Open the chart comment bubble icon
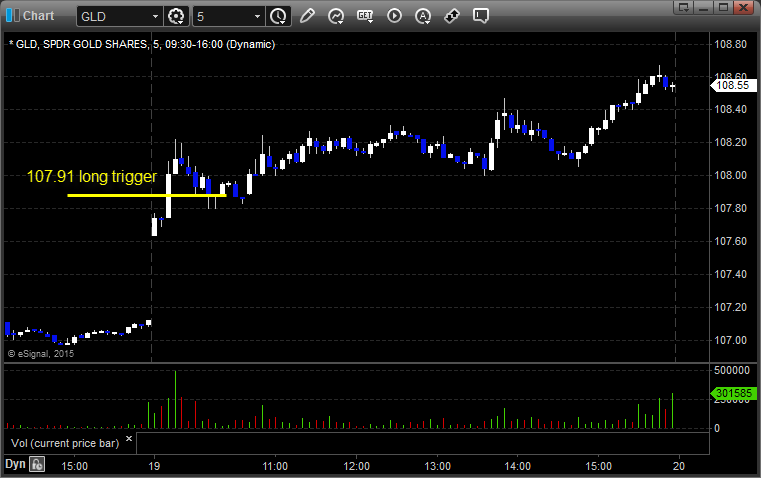This screenshot has width=761, height=478. pyautogui.click(x=480, y=16)
